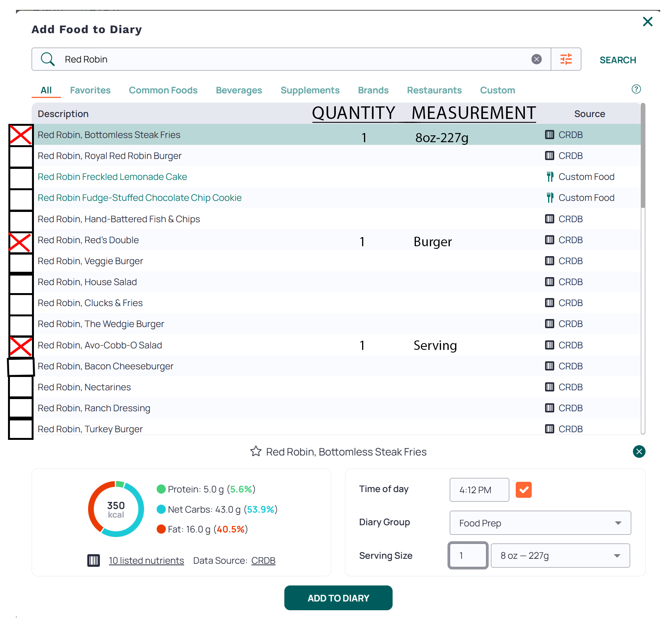Pick Red Robin, Veggie Burger from results

336,261
